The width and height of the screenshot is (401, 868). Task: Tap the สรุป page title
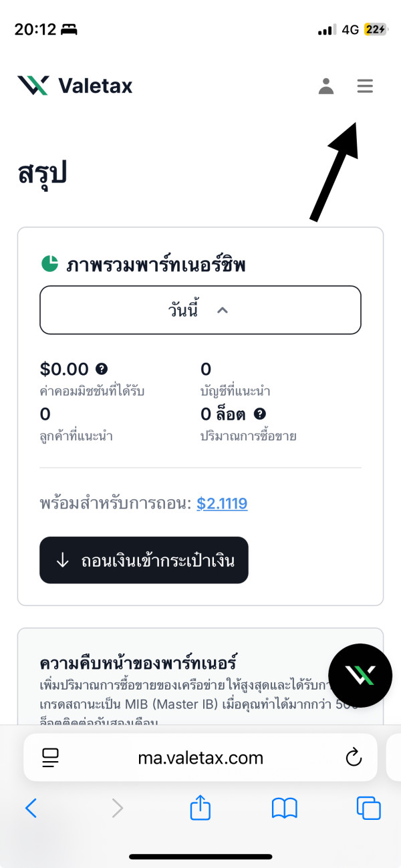[x=42, y=174]
